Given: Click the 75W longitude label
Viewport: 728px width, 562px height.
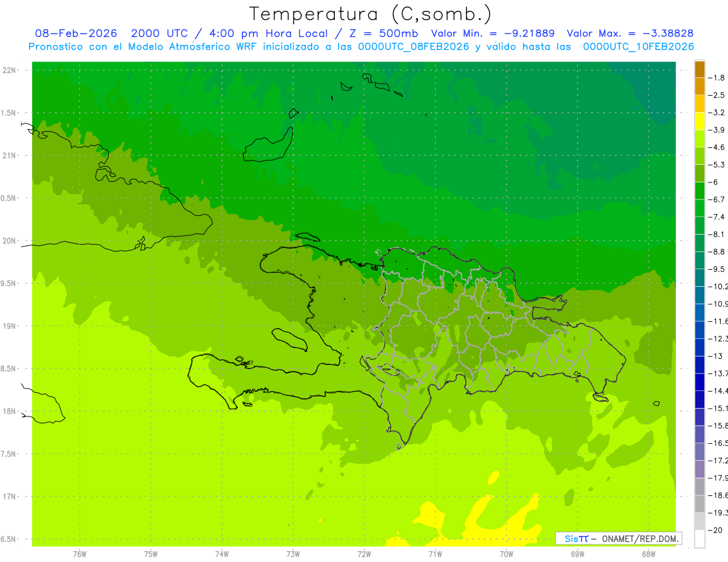Looking at the screenshot, I should [x=150, y=554].
